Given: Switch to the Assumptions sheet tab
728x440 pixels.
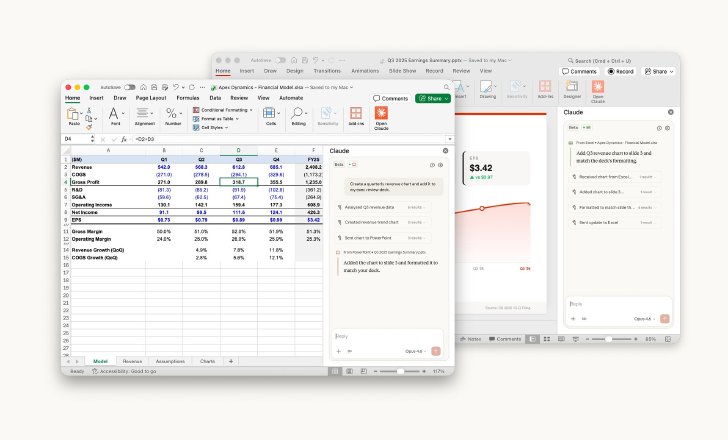Looking at the screenshot, I should click(170, 361).
